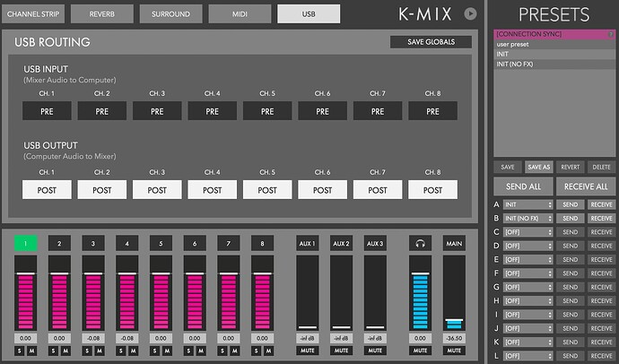Mute the headphones output
The width and height of the screenshot is (619, 364).
(420, 351)
